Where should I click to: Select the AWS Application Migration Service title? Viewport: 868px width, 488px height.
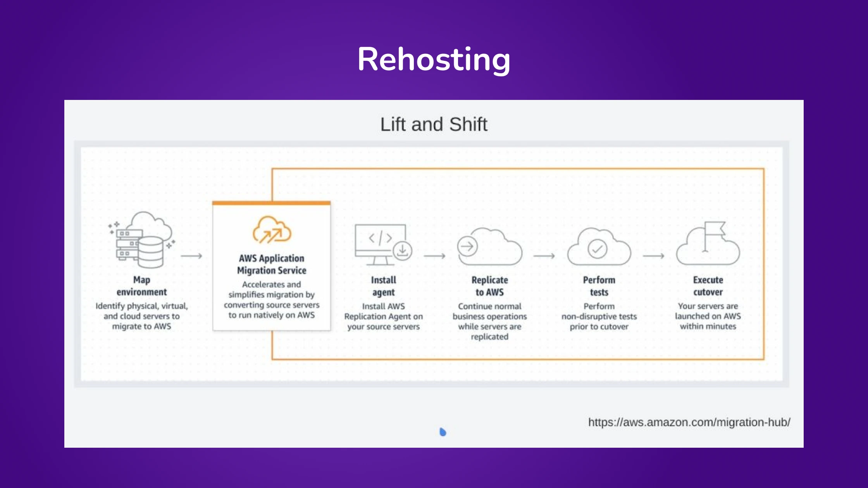272,264
